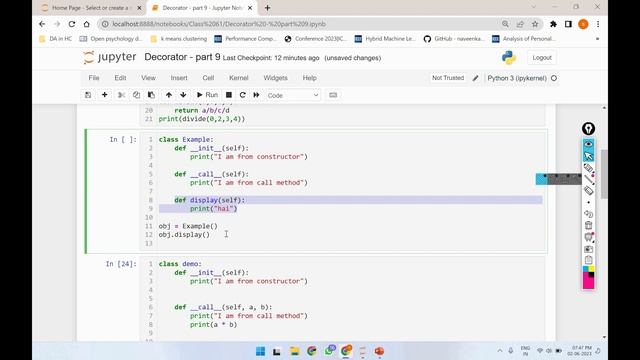Run the selected cell with the Run button

tap(207, 95)
